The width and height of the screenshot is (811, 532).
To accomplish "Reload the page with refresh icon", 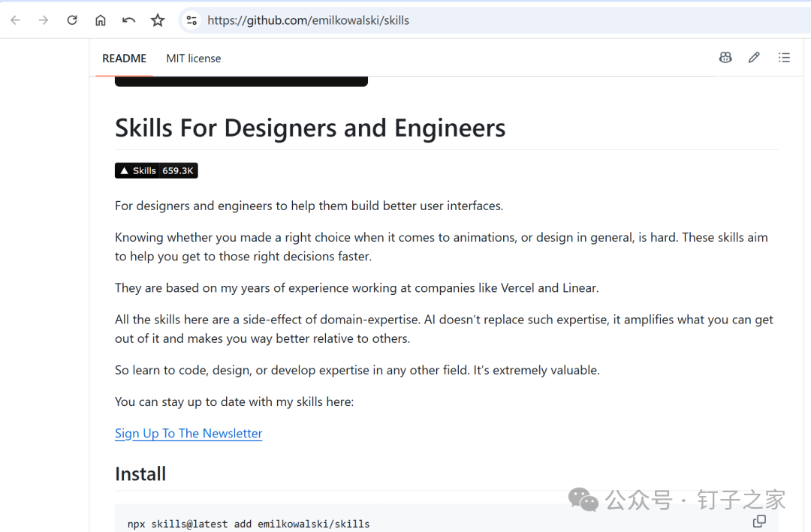I will point(72,20).
